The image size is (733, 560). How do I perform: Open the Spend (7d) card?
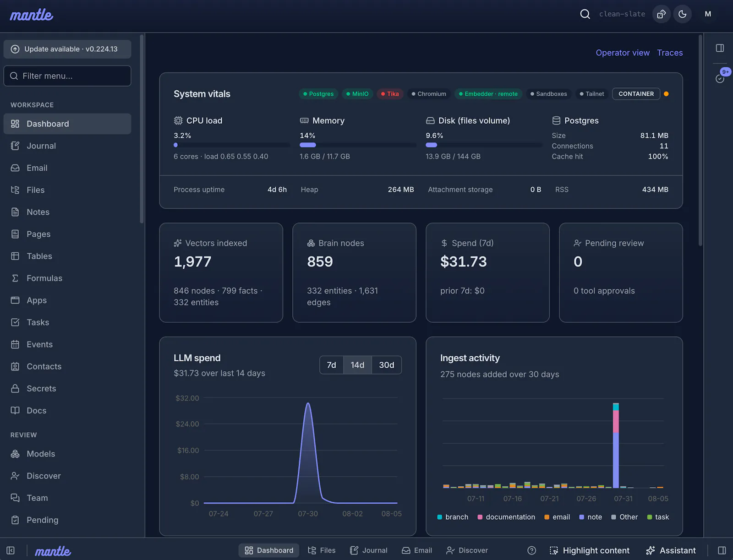tap(487, 272)
